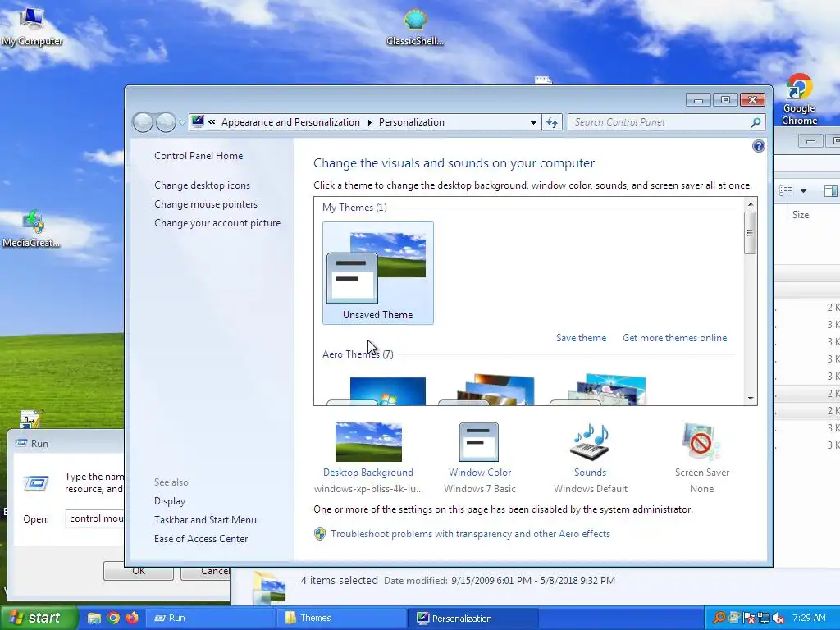This screenshot has width=840, height=630.
Task: Go back with the round Back button
Action: pos(143,122)
